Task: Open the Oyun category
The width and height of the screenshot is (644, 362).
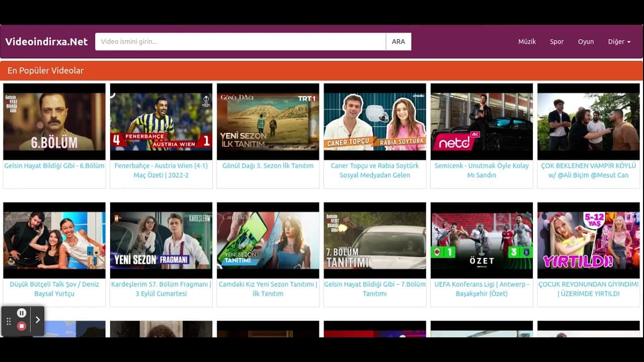Action: point(586,42)
